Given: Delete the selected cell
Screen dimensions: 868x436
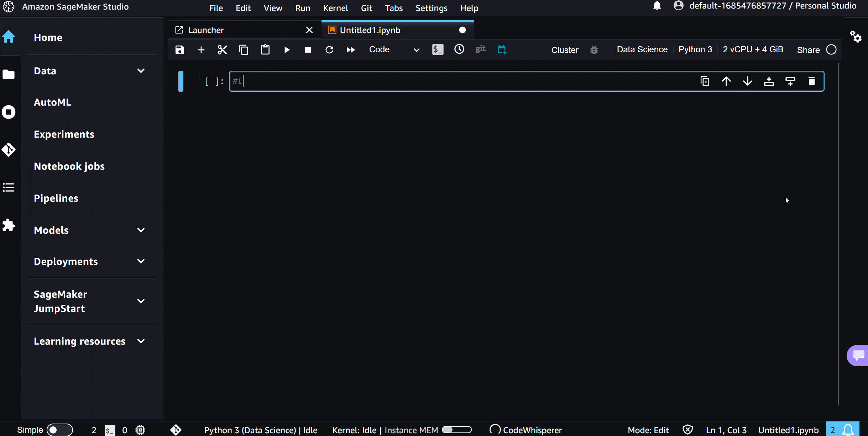Looking at the screenshot, I should tap(812, 81).
